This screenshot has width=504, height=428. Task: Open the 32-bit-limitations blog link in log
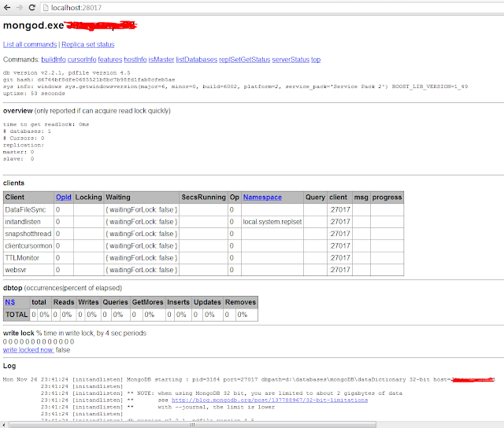click(269, 400)
